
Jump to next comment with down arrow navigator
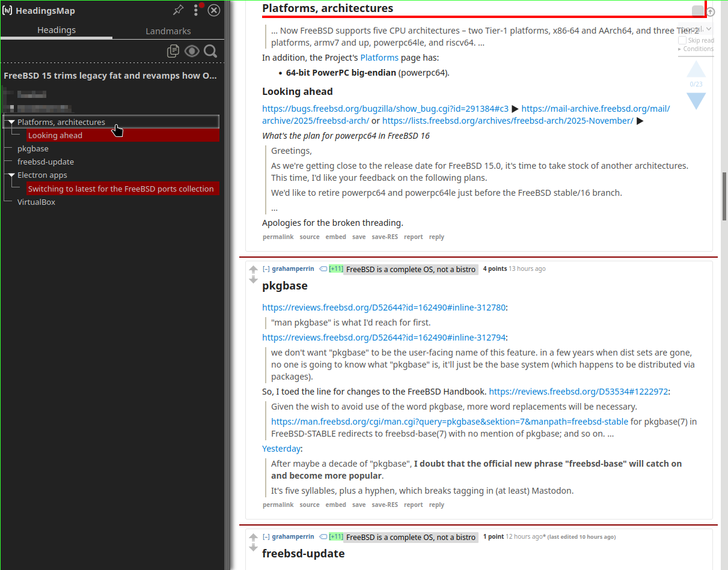(696, 101)
